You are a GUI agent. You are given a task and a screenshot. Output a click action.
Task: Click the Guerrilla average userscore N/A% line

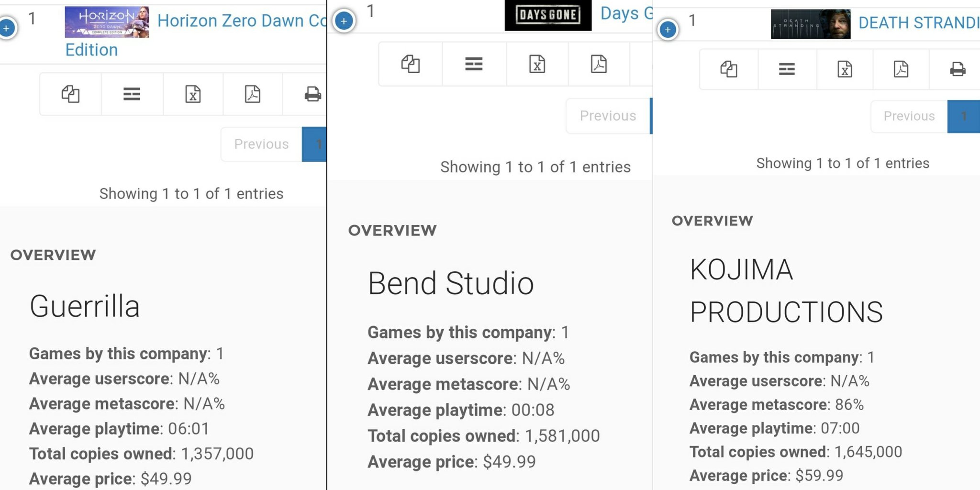pyautogui.click(x=124, y=379)
